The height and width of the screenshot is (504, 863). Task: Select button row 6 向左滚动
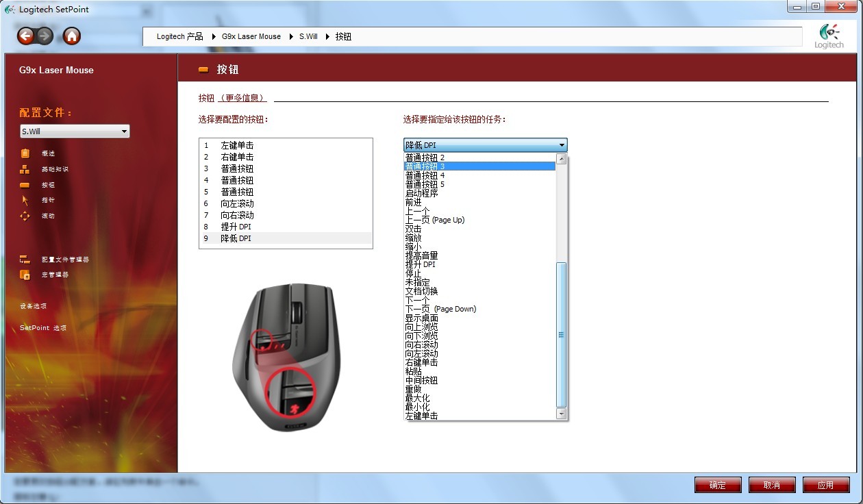(x=286, y=204)
